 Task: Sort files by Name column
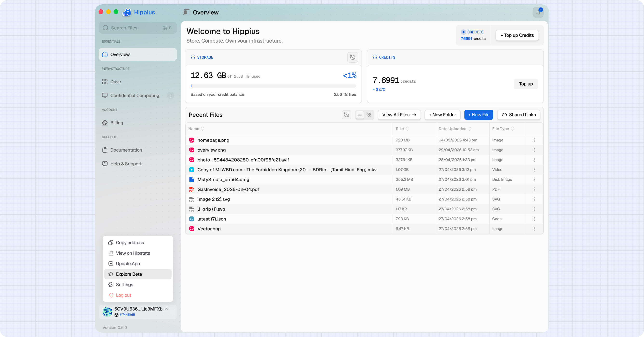(x=196, y=129)
